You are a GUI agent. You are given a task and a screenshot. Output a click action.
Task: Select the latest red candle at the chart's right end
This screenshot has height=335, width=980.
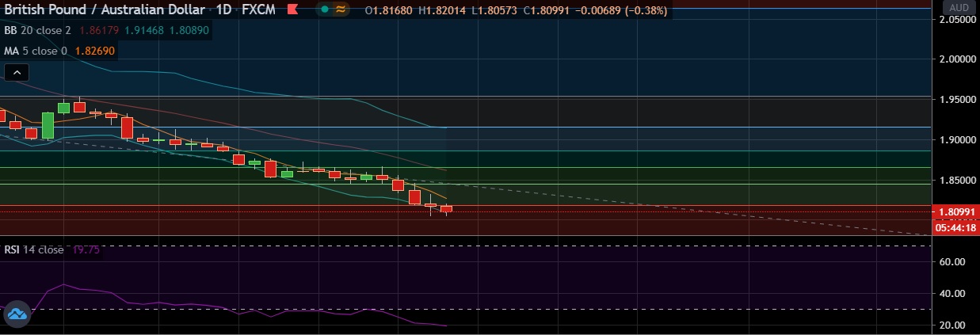pyautogui.click(x=446, y=209)
